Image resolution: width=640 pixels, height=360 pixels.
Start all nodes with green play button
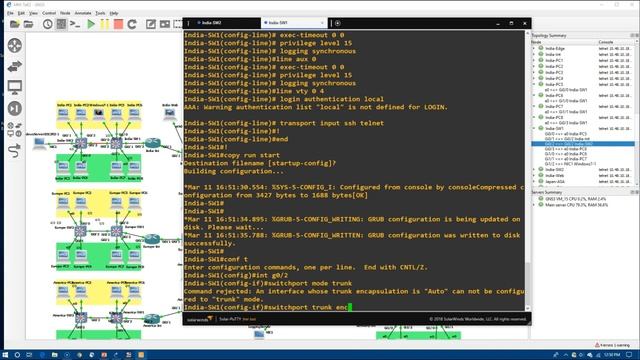(91, 24)
